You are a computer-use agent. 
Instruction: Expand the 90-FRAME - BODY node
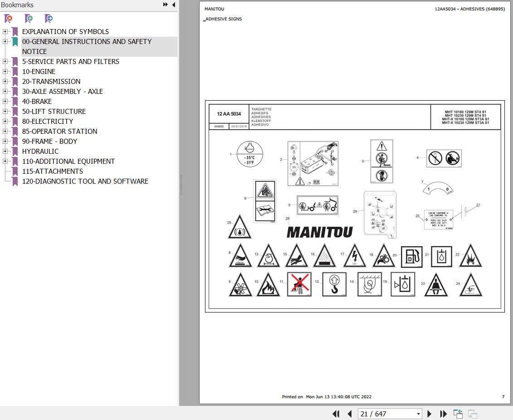click(x=5, y=142)
